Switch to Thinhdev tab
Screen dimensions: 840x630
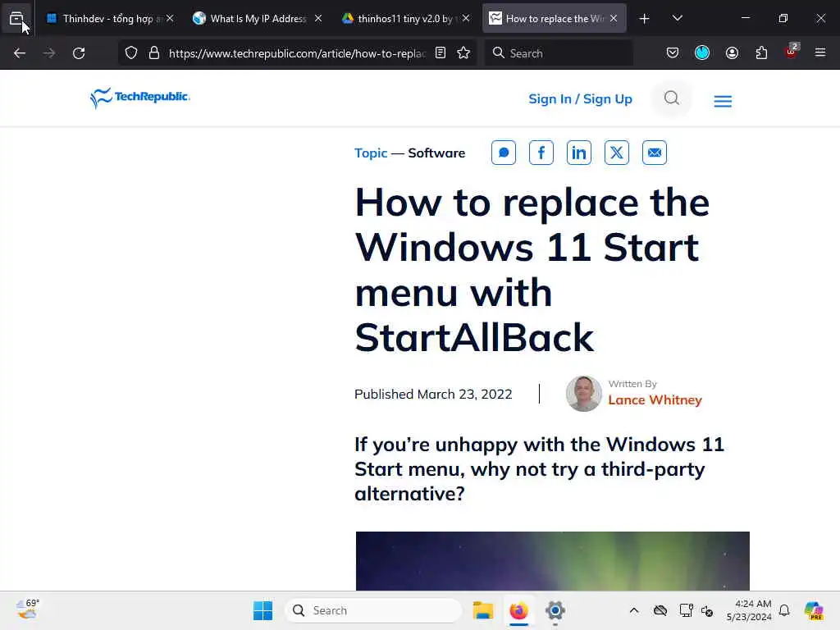110,19
